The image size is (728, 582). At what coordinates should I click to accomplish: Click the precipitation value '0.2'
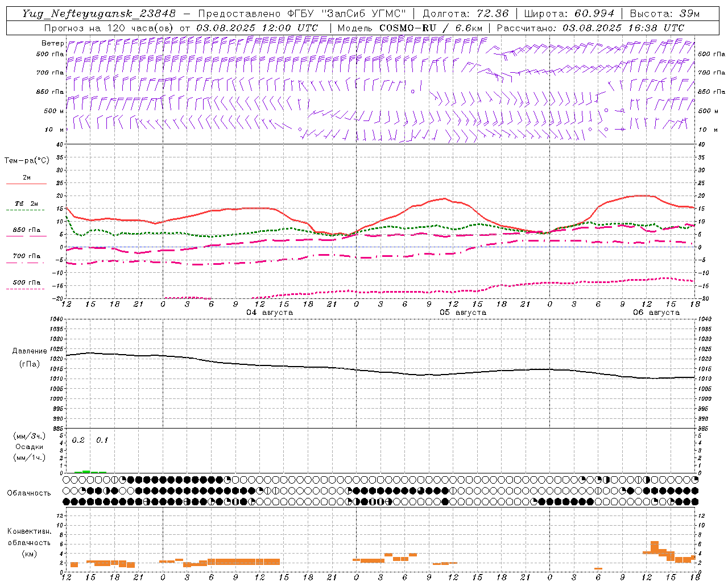tap(78, 440)
